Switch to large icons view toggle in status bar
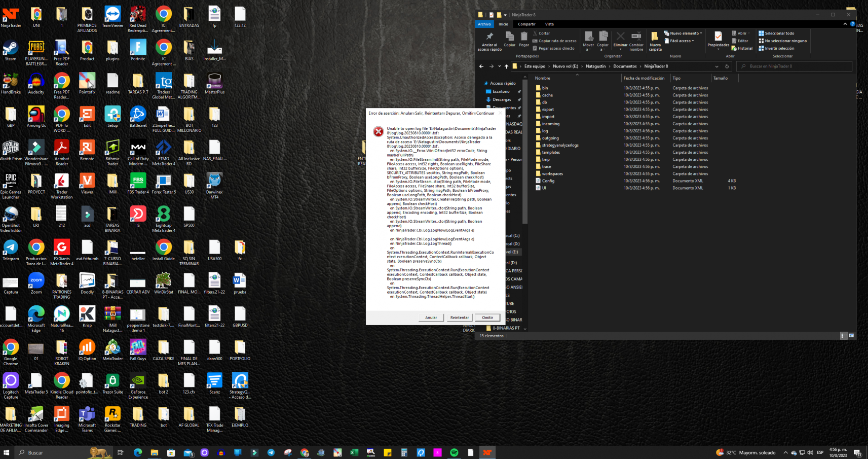Image resolution: width=868 pixels, height=459 pixels. tap(851, 336)
